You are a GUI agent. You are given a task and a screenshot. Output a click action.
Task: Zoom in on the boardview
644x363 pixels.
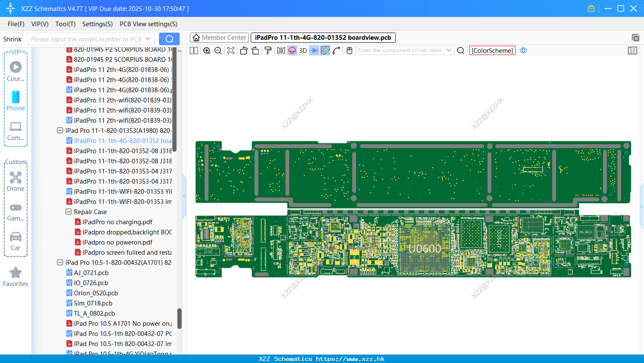pos(207,50)
